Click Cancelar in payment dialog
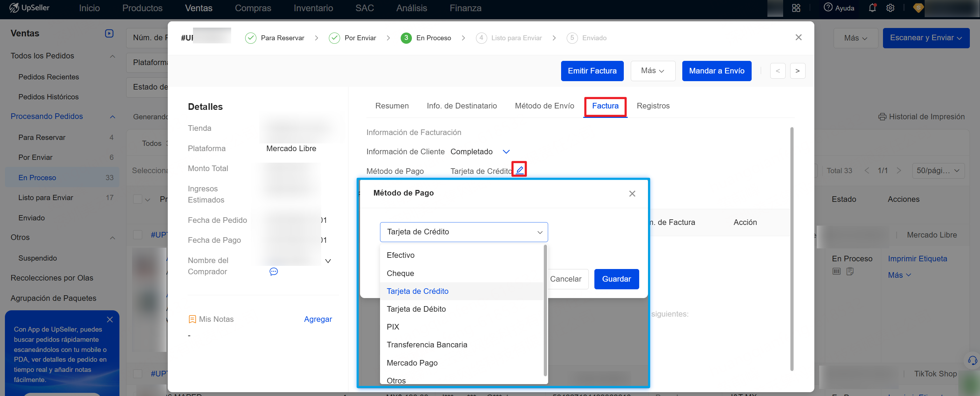 (566, 279)
